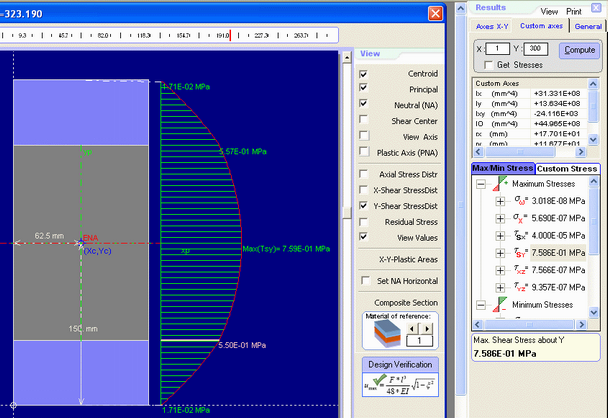Click the Compute button
Screen dimensions: 608x418
click(579, 50)
